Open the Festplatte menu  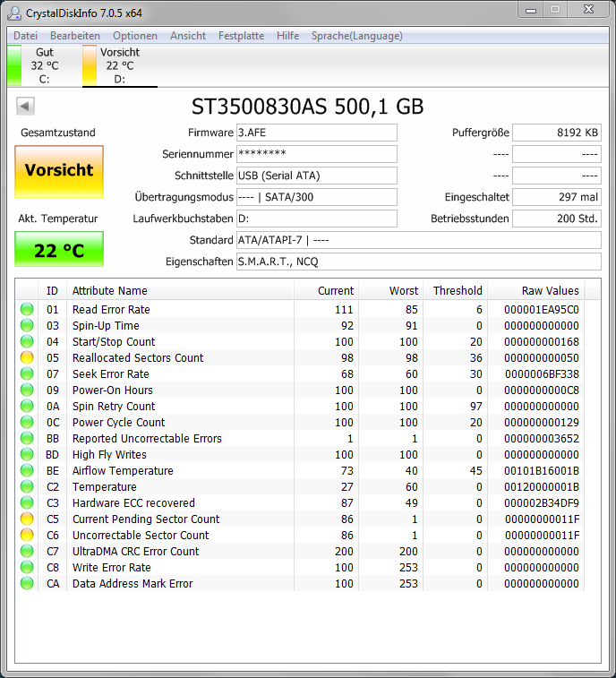241,36
